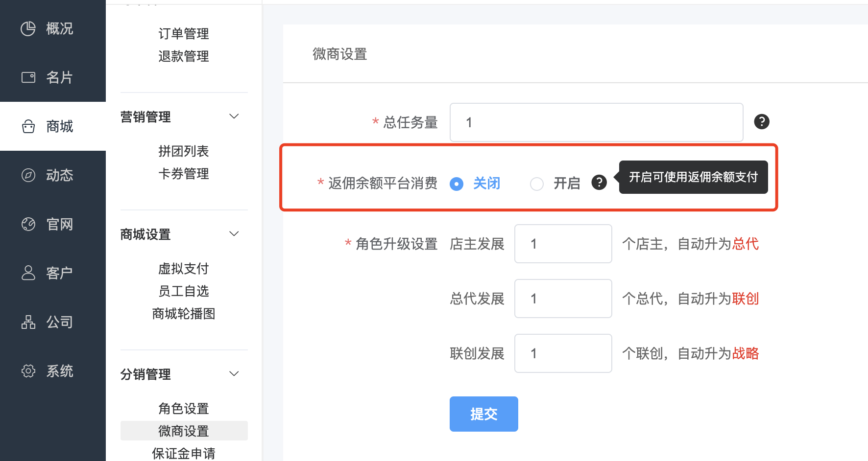Click the 动态 compass icon
The height and width of the screenshot is (461, 868).
pyautogui.click(x=28, y=175)
